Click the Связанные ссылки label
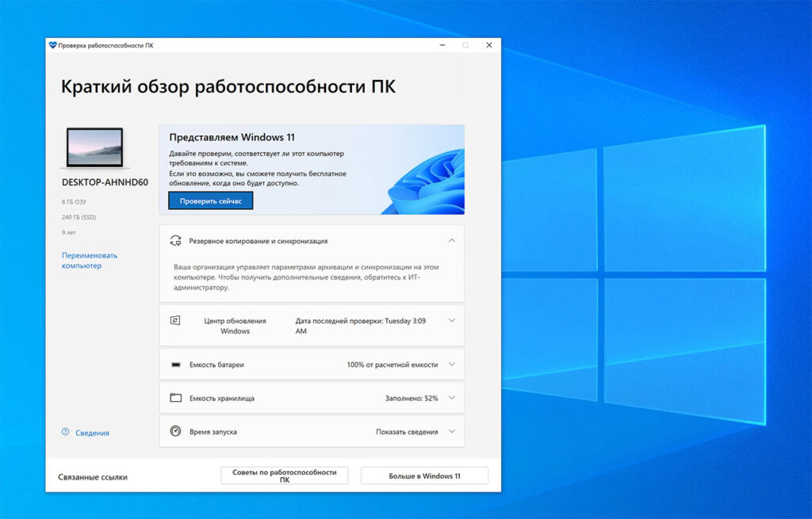The image size is (812, 519). pos(93,477)
